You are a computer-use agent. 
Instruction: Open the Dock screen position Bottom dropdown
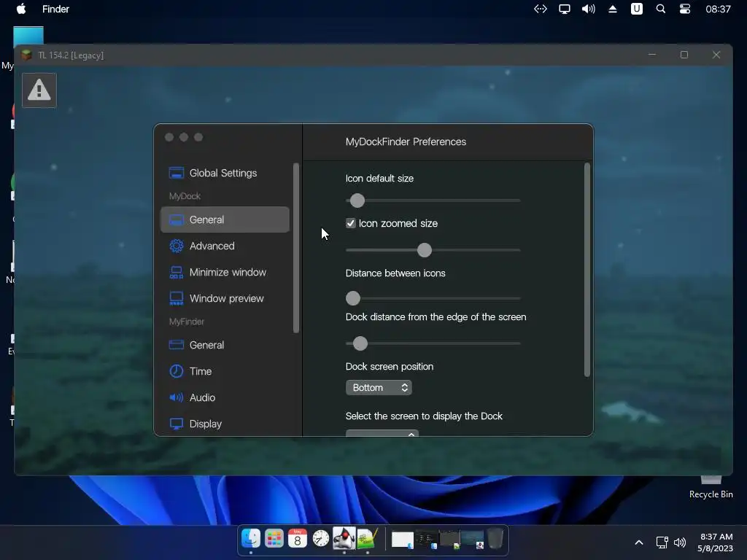(x=379, y=388)
